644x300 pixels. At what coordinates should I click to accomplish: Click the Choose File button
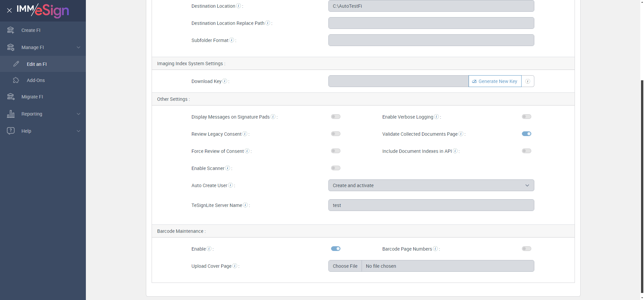tap(345, 266)
